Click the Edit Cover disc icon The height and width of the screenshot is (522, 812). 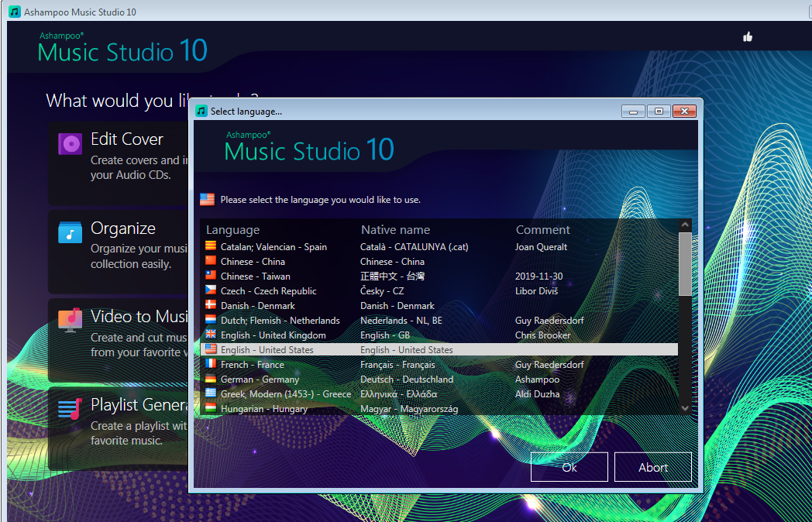point(70,143)
